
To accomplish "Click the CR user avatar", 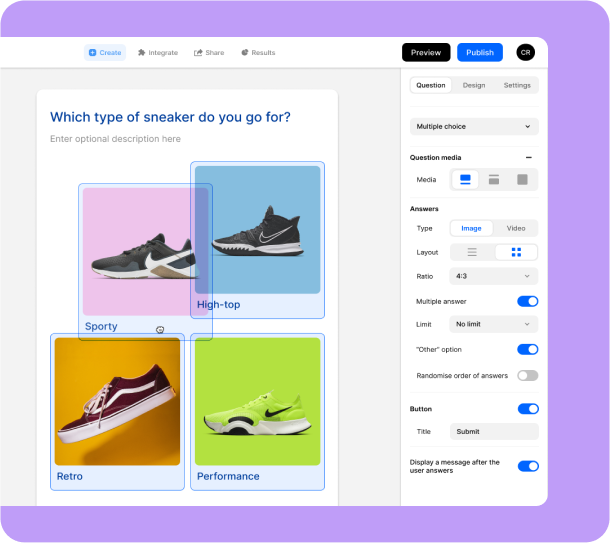I will pos(526,52).
